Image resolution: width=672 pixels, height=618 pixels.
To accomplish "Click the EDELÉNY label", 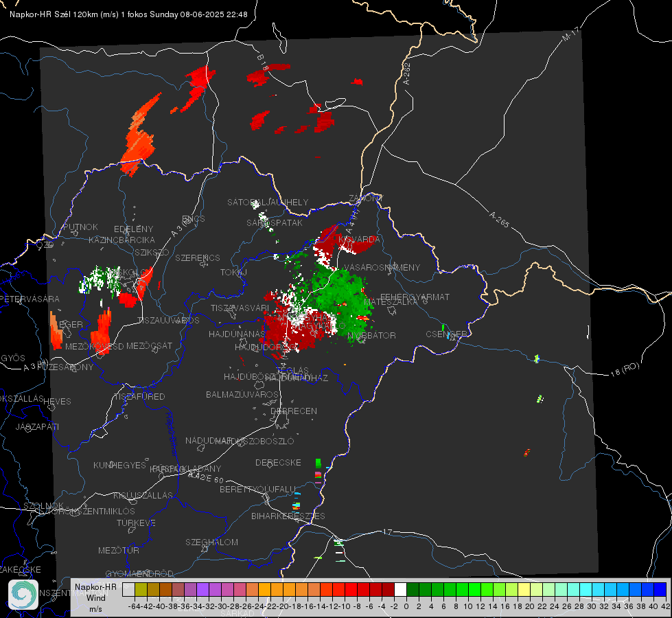I will (133, 229).
